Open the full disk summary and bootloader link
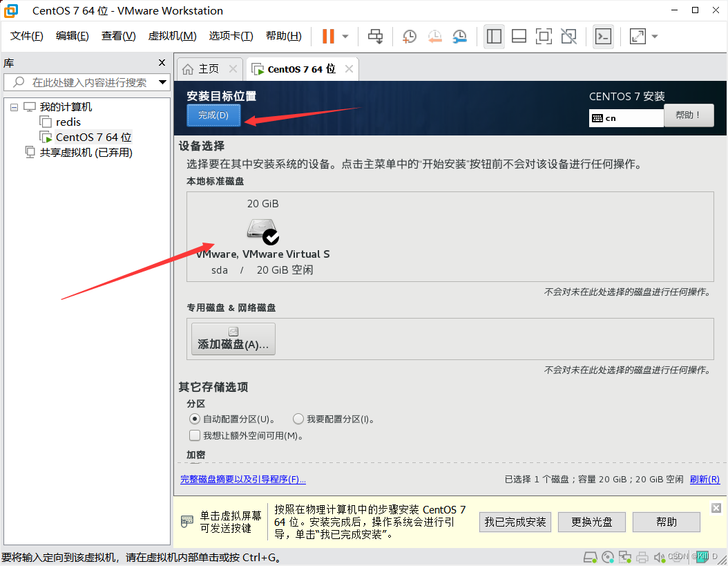Screen dimensions: 728x566 pos(242,479)
